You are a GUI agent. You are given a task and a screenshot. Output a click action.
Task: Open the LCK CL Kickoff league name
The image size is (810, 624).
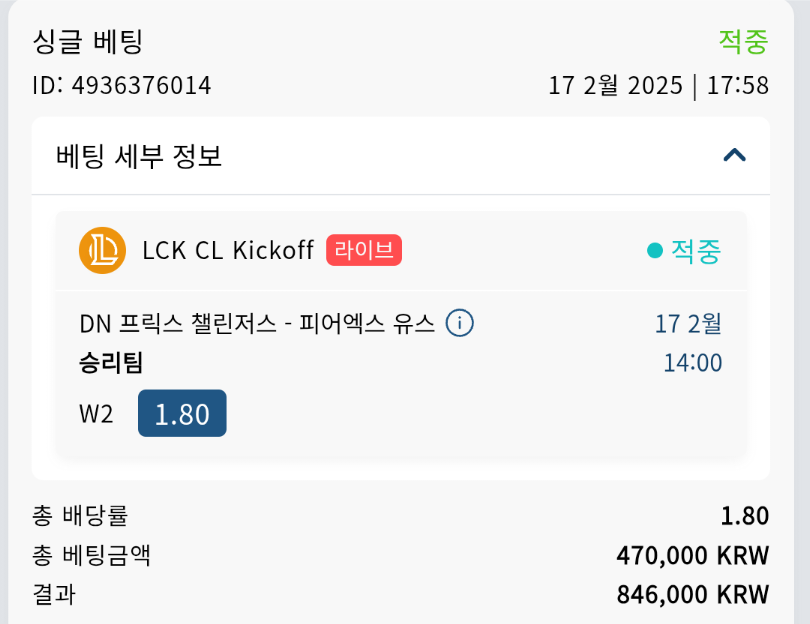click(228, 250)
